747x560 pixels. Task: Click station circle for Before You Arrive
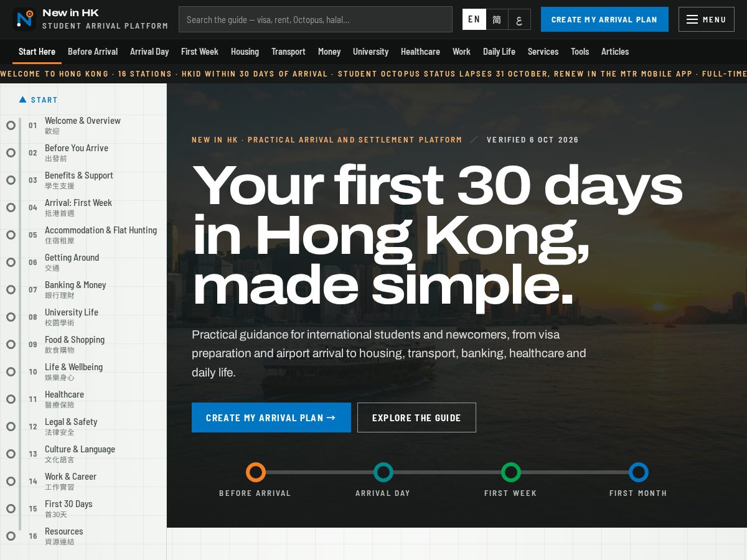[11, 152]
